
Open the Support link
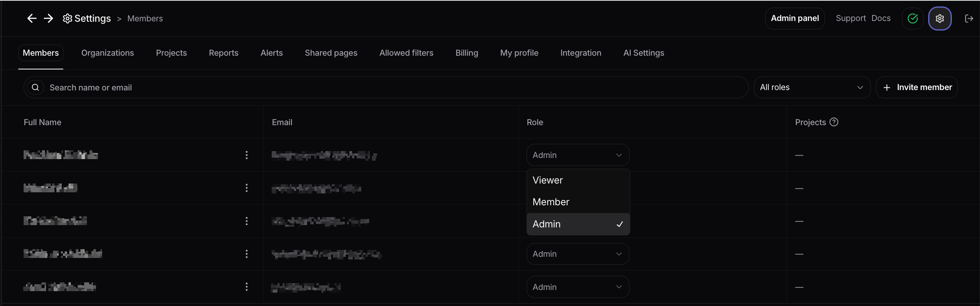coord(851,18)
